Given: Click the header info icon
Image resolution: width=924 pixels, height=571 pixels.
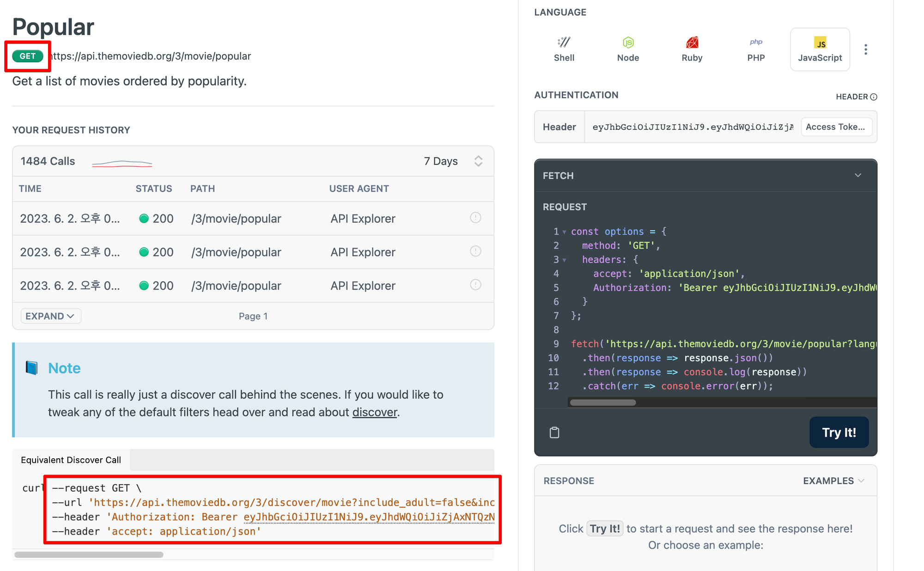Looking at the screenshot, I should (874, 97).
